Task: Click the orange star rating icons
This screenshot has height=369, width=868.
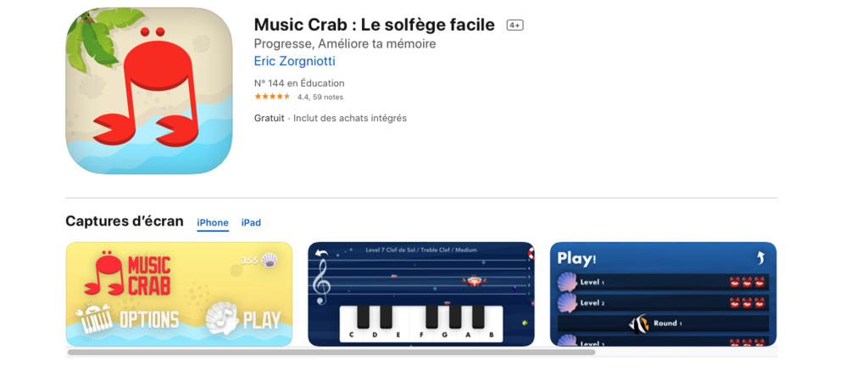Action: tap(272, 97)
